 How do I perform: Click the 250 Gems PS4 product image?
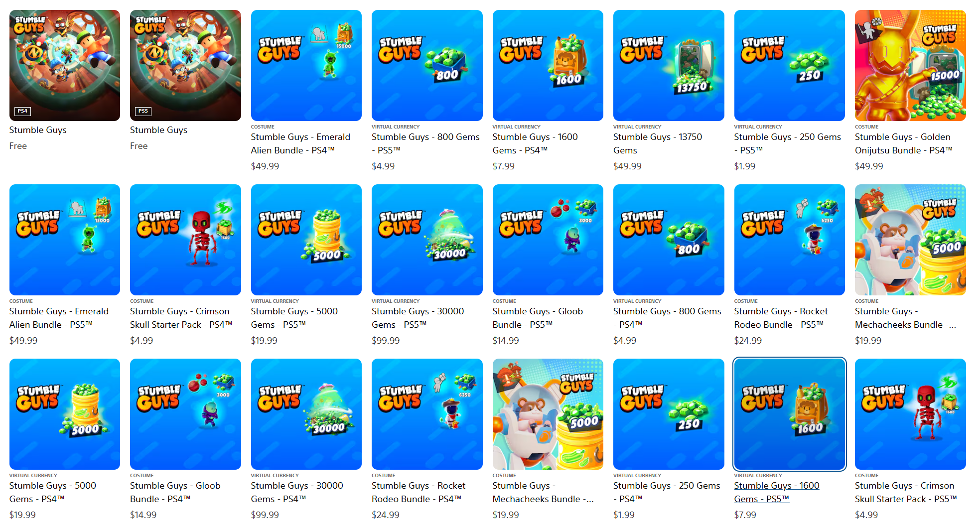pyautogui.click(x=669, y=414)
